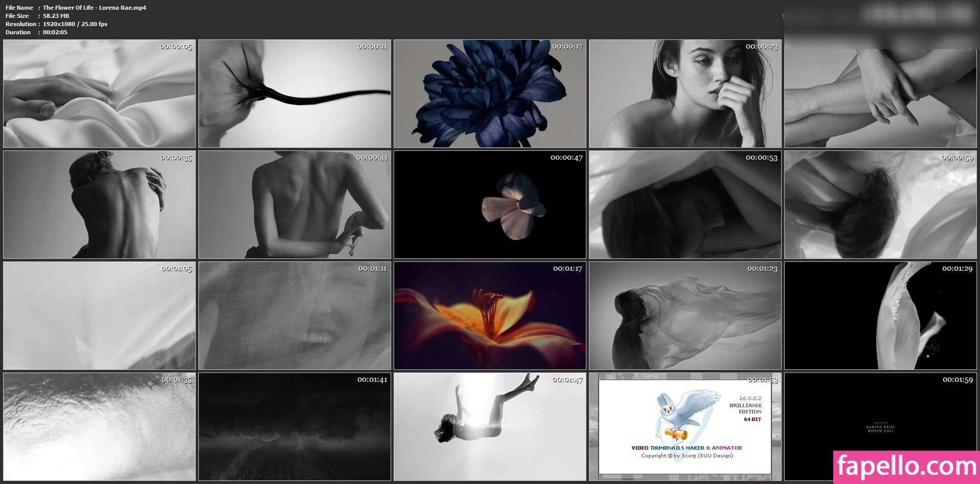980x484 pixels.
Task: Open the water surface thumbnail at 00:01:35
Action: pyautogui.click(x=99, y=427)
